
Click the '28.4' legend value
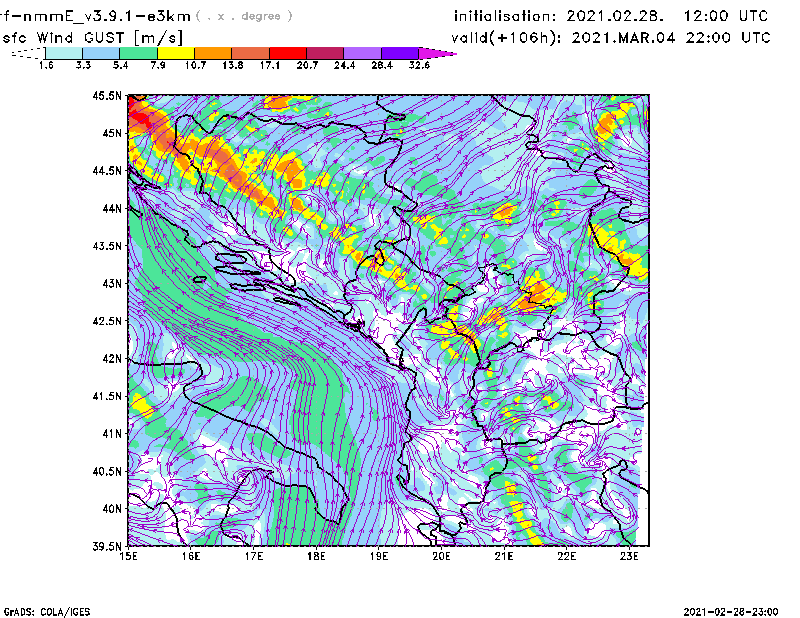pyautogui.click(x=382, y=65)
